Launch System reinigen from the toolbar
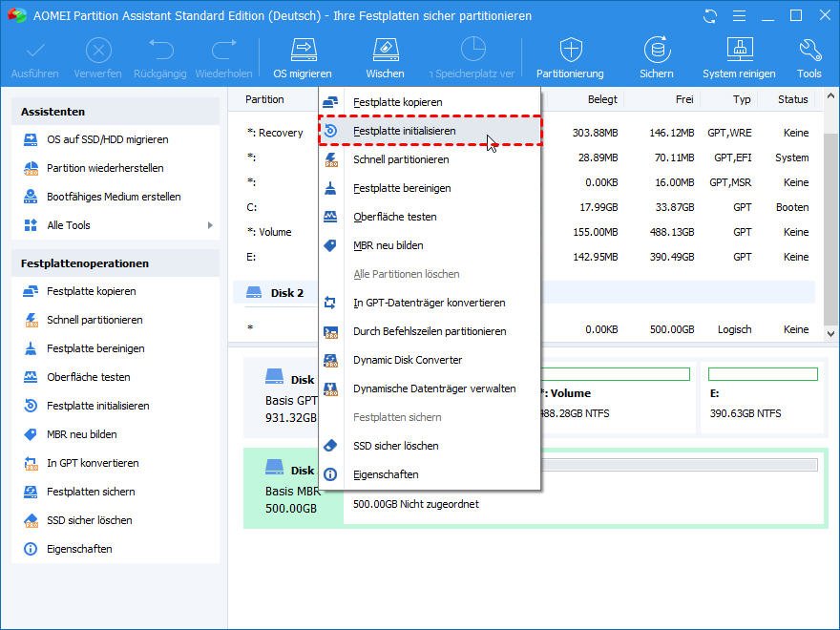 pyautogui.click(x=739, y=58)
